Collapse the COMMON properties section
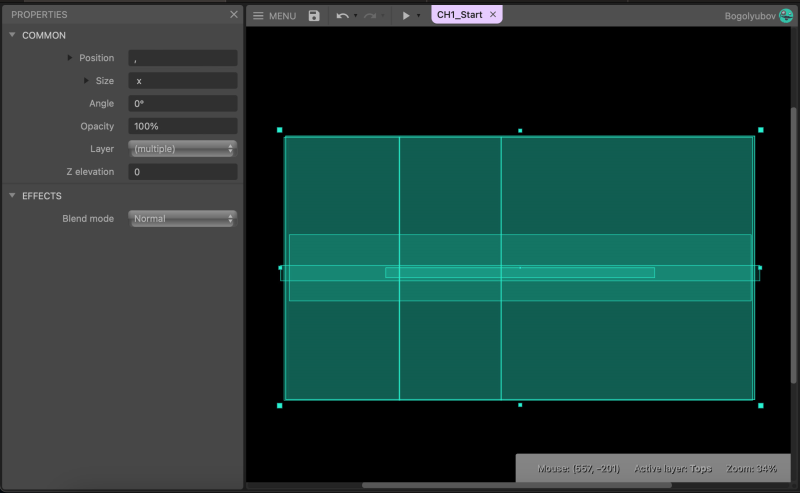The image size is (800, 493). pos(12,35)
